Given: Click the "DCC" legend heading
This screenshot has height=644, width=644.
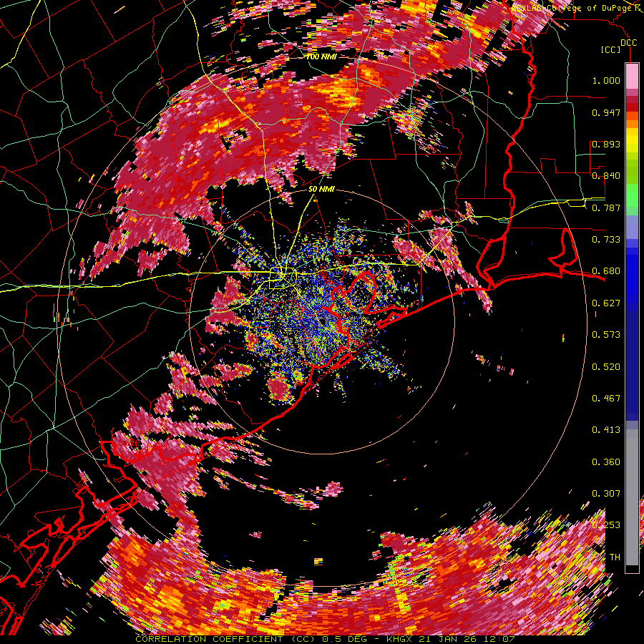Looking at the screenshot, I should (x=628, y=43).
